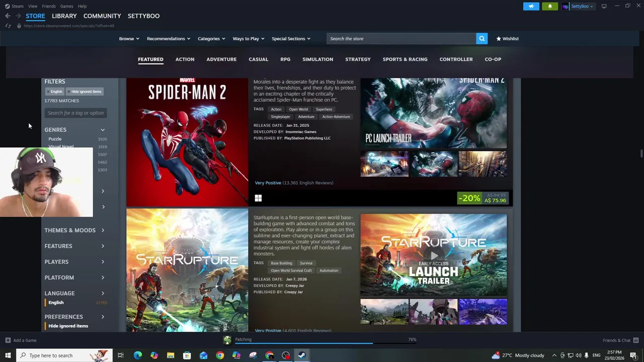Play the StarRupture early access launch trailer

coord(434,255)
